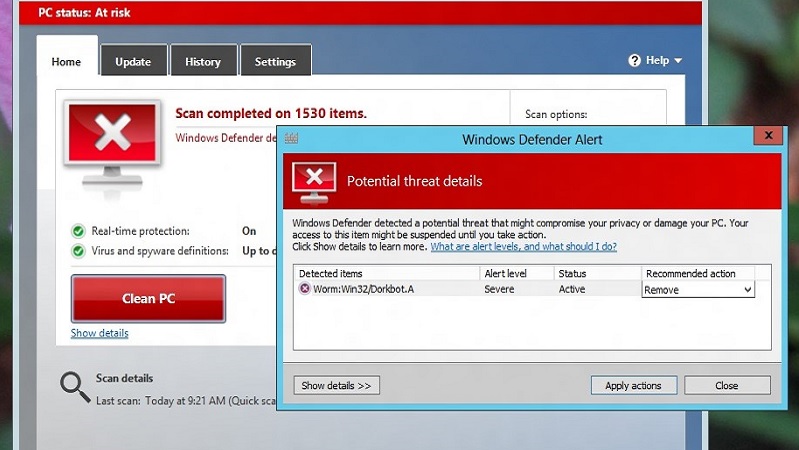Open the alert levels help link
The height and width of the screenshot is (450, 799).
pos(523,247)
